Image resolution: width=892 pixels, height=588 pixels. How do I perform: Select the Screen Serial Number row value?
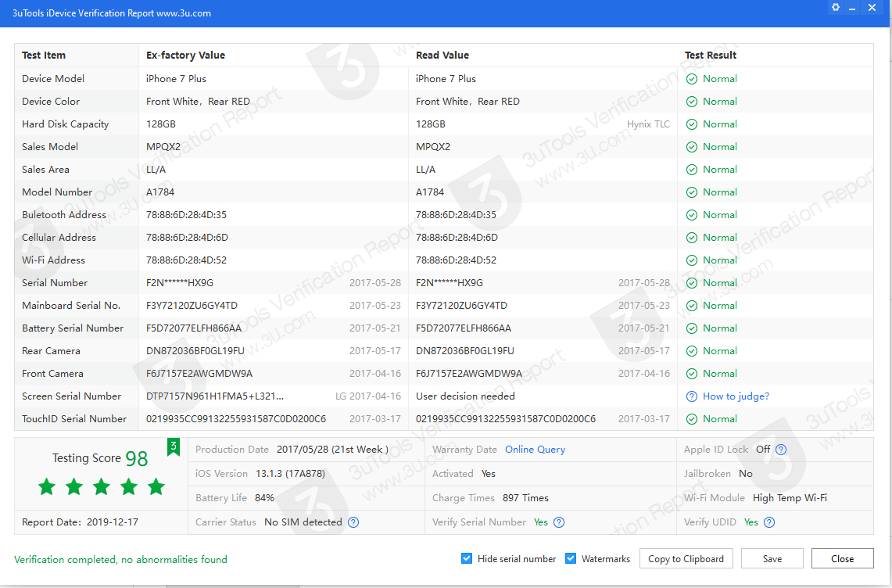click(x=215, y=396)
